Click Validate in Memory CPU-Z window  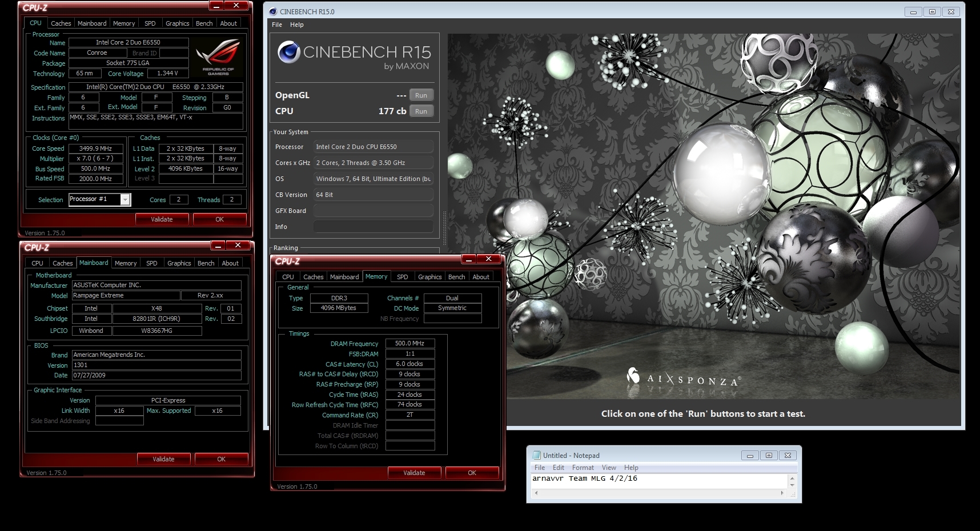[x=414, y=473]
